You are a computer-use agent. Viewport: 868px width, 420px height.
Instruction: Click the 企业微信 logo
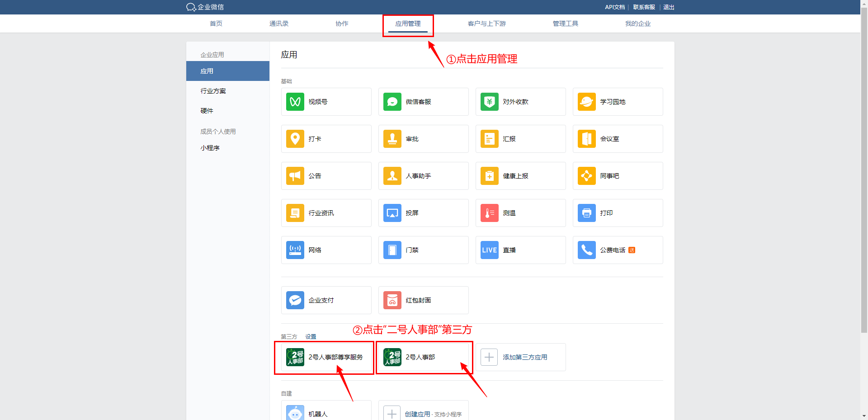click(x=205, y=7)
